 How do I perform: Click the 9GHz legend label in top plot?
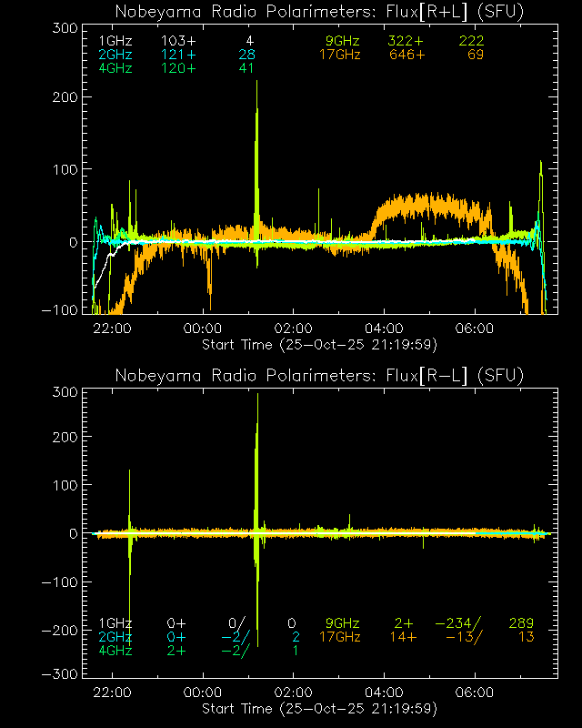344,41
